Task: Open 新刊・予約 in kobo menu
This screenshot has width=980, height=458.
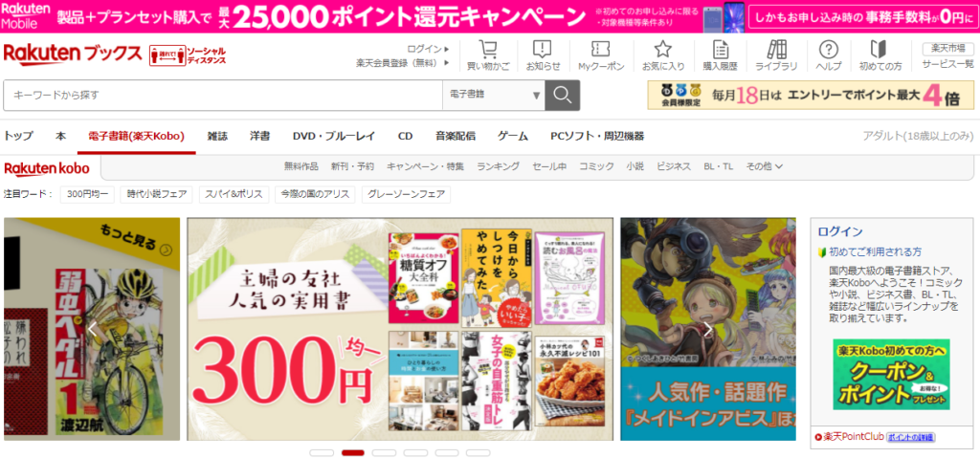Action: [x=352, y=166]
